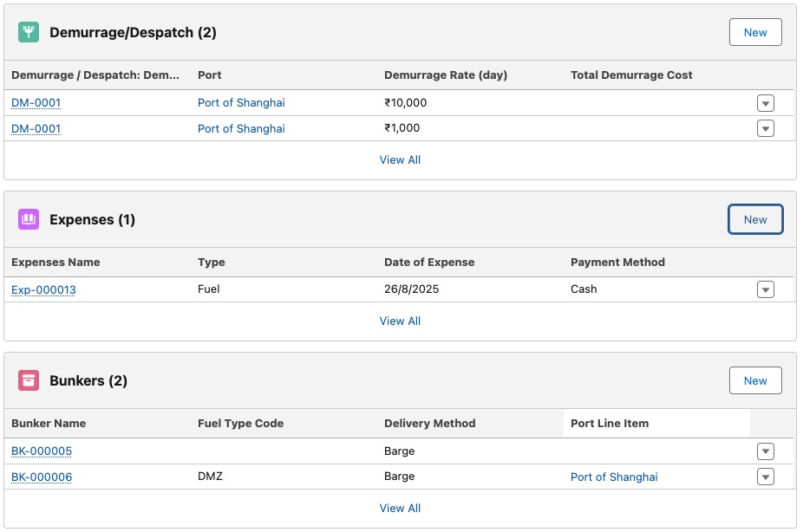The height and width of the screenshot is (532, 803).
Task: View All Expenses records
Action: 400,321
